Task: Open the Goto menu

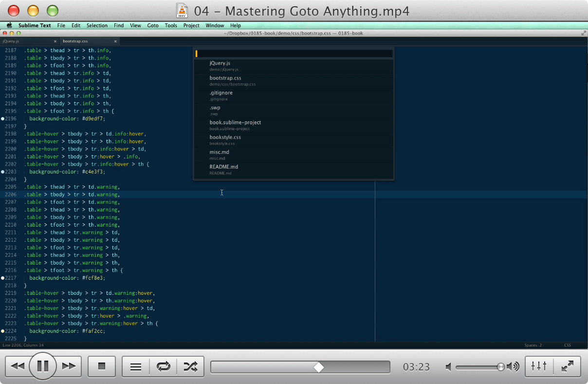Action: pyautogui.click(x=152, y=25)
